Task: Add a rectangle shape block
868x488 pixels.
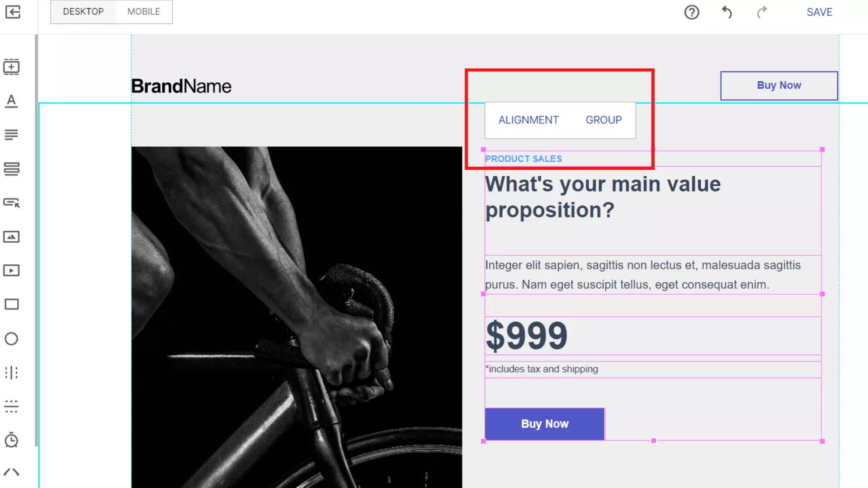Action: [11, 304]
